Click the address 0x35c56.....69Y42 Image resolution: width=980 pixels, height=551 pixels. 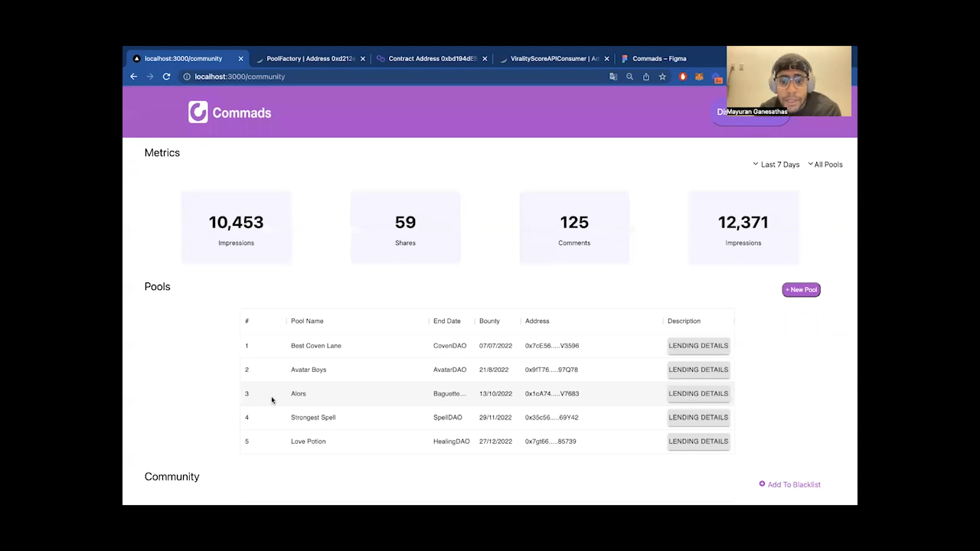[x=551, y=417]
